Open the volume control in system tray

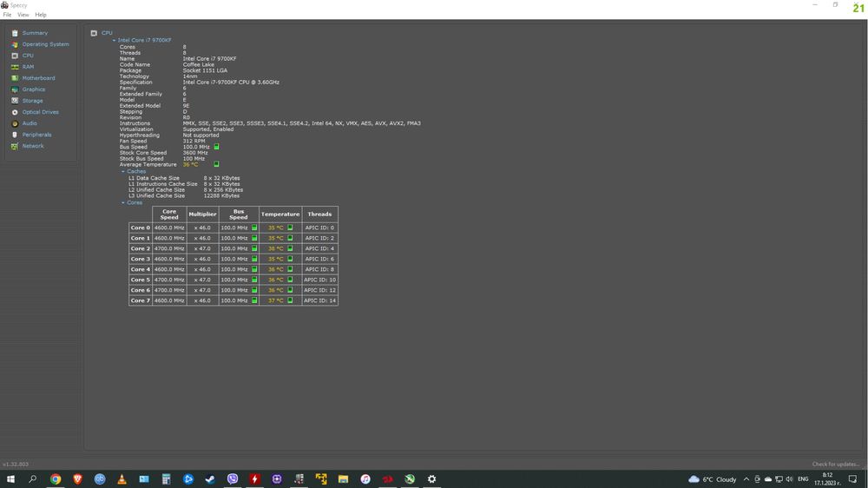click(789, 479)
